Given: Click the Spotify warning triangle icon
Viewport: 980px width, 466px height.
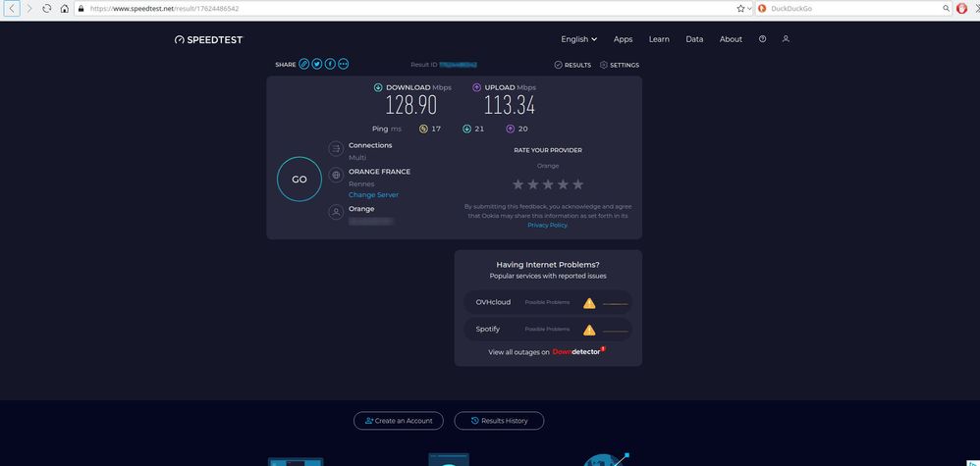Looking at the screenshot, I should 589,330.
